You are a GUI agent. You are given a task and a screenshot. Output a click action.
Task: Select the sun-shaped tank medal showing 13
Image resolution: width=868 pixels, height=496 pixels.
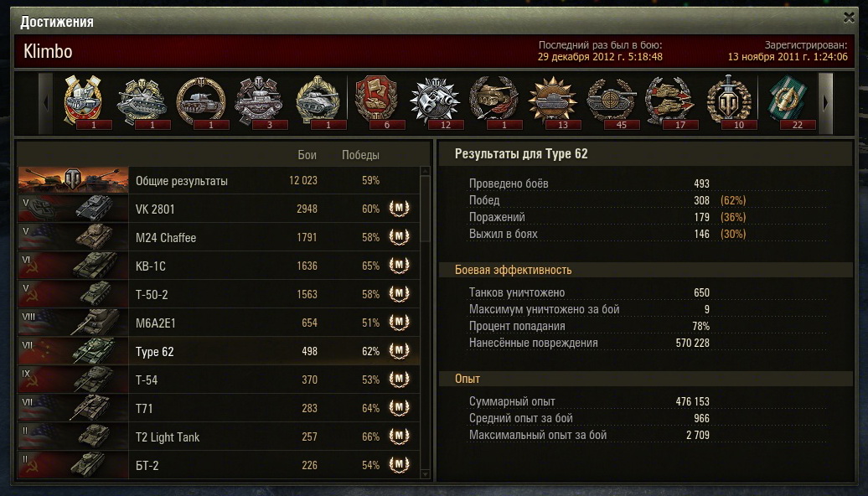[552, 103]
